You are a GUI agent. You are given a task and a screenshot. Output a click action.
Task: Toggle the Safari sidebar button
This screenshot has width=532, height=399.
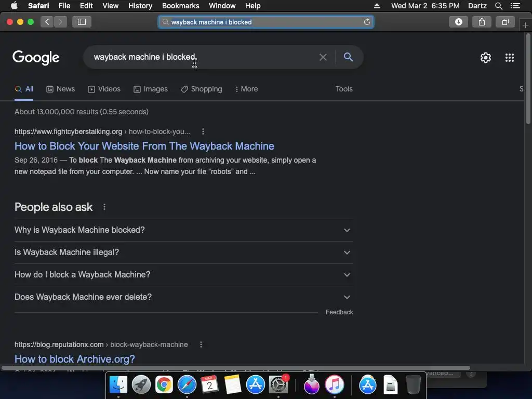tap(82, 22)
